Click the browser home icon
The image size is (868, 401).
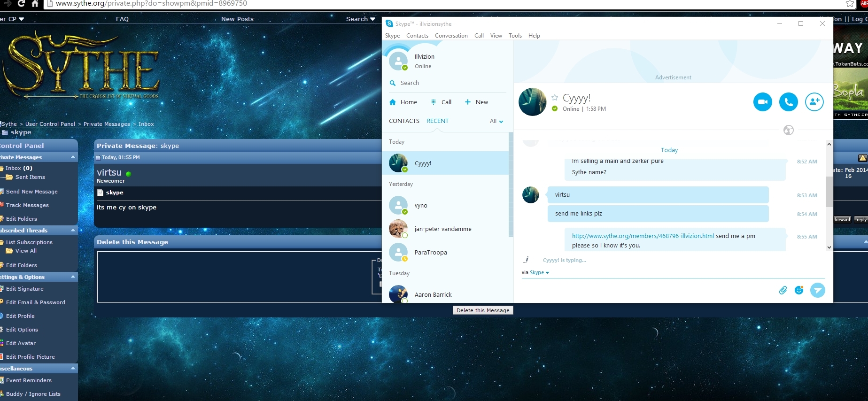(35, 4)
